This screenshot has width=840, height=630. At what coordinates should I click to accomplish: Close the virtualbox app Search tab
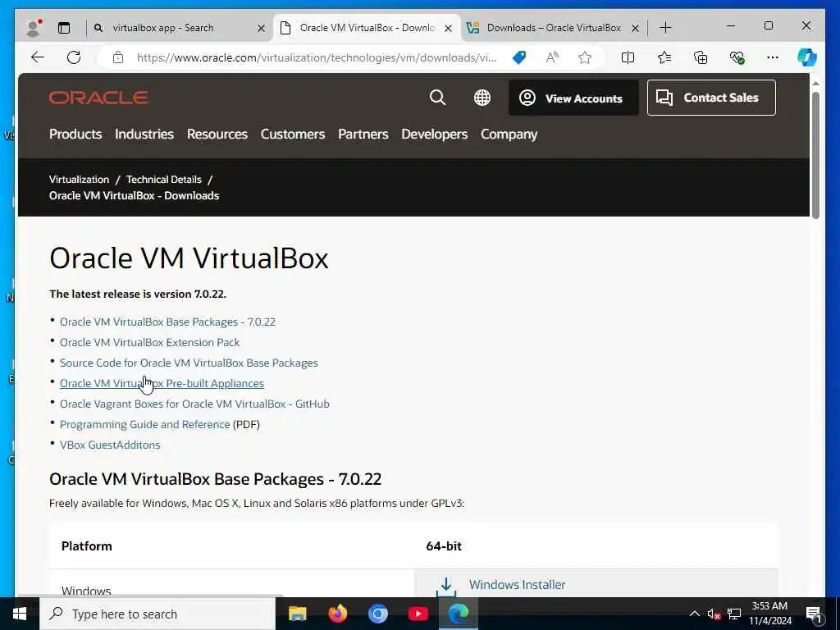click(261, 28)
